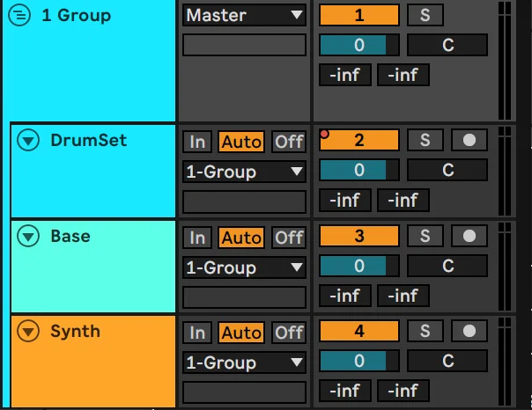Click the Synth level meter
Screen dimensions: 532x410
pos(505,362)
